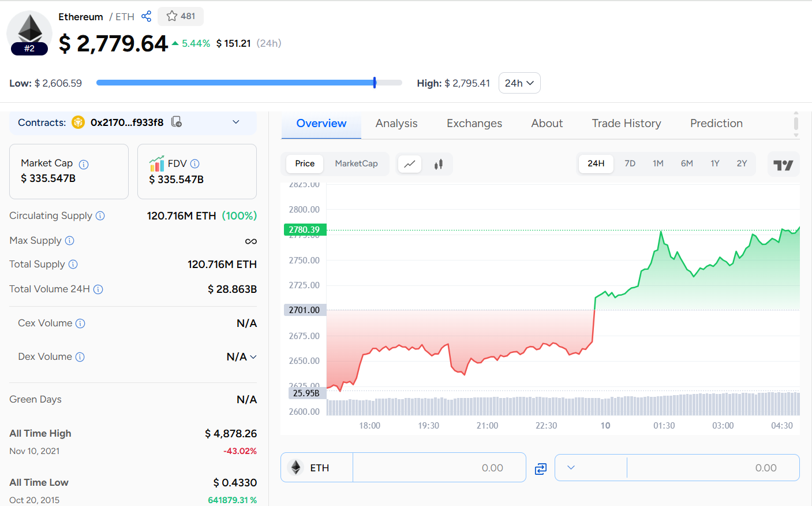This screenshot has width=812, height=506.
Task: Open target currency dropdown in converter
Action: 571,467
